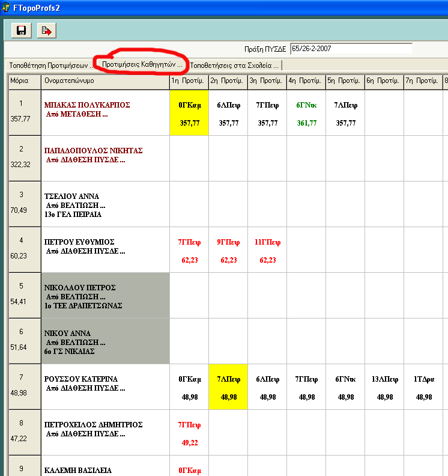Click the exit door icon in toolbar
Image resolution: width=448 pixels, height=476 pixels.
pos(46,30)
